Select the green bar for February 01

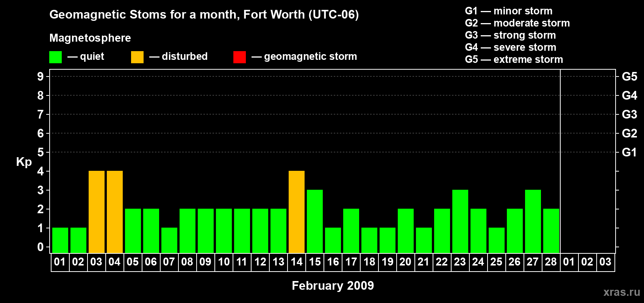tap(60, 240)
